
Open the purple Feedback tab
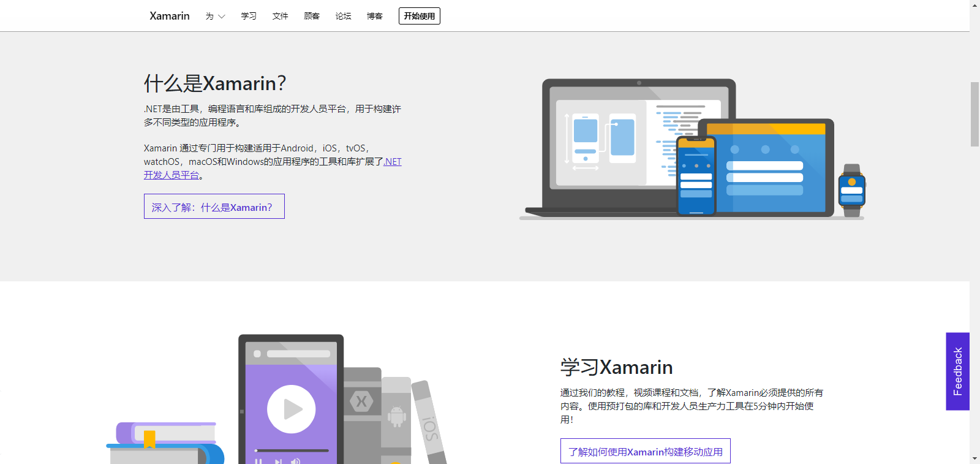[957, 371]
